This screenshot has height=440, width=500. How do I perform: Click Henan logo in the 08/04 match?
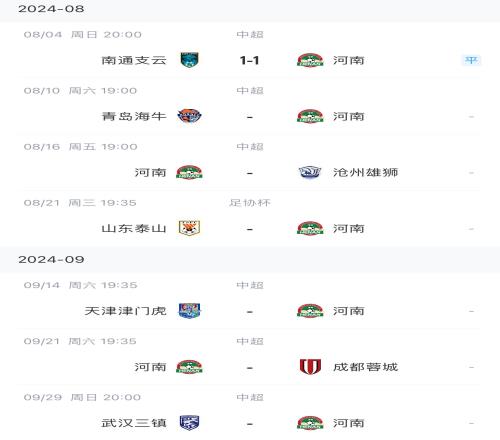(310, 60)
